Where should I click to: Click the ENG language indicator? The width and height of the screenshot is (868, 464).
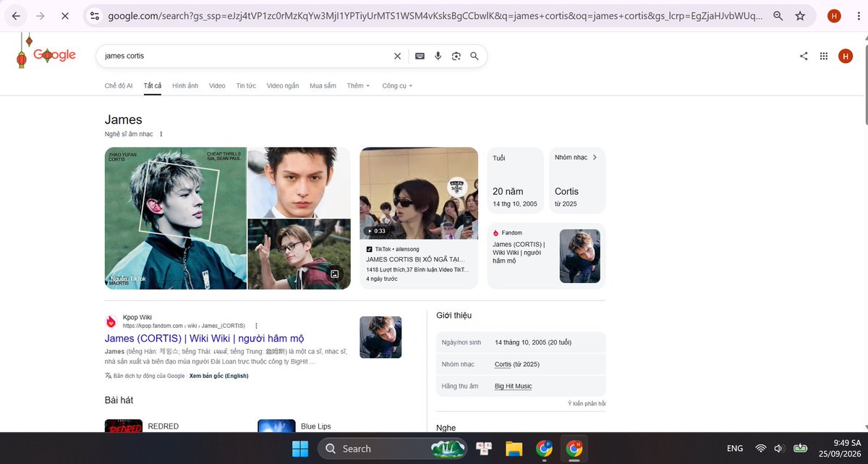point(735,449)
